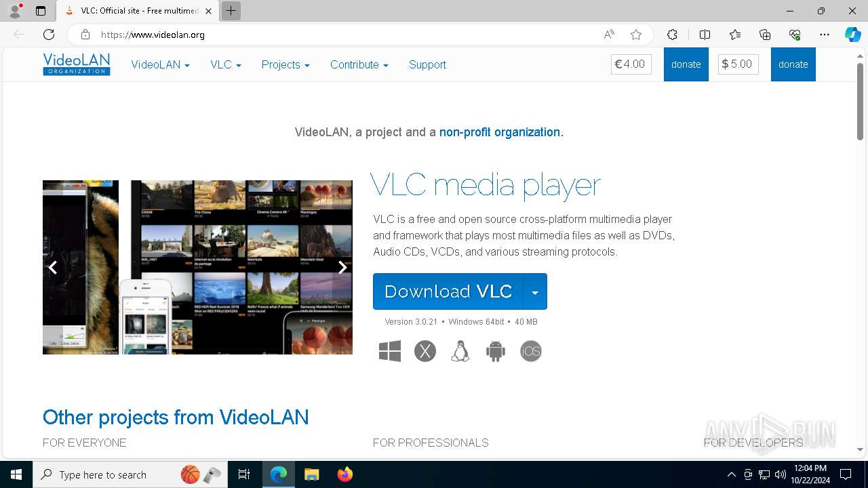Open tab actions menu
The width and height of the screenshot is (868, 488).
(41, 11)
